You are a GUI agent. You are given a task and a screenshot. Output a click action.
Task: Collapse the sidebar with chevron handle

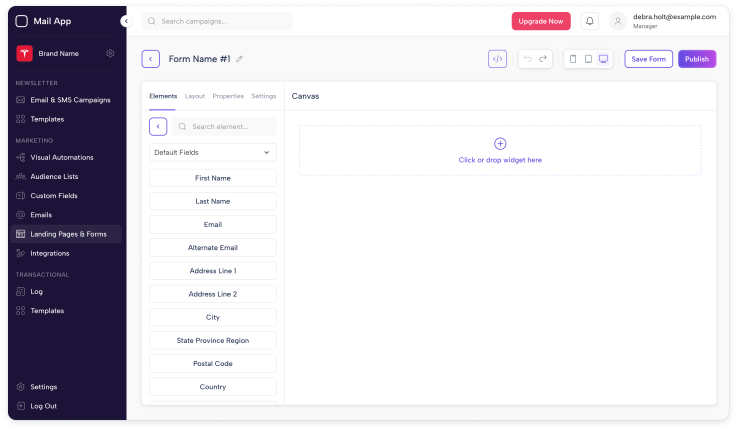click(125, 21)
